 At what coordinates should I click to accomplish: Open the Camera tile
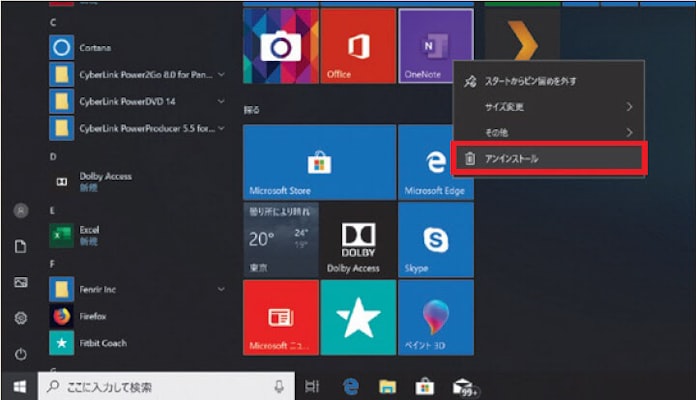281,46
